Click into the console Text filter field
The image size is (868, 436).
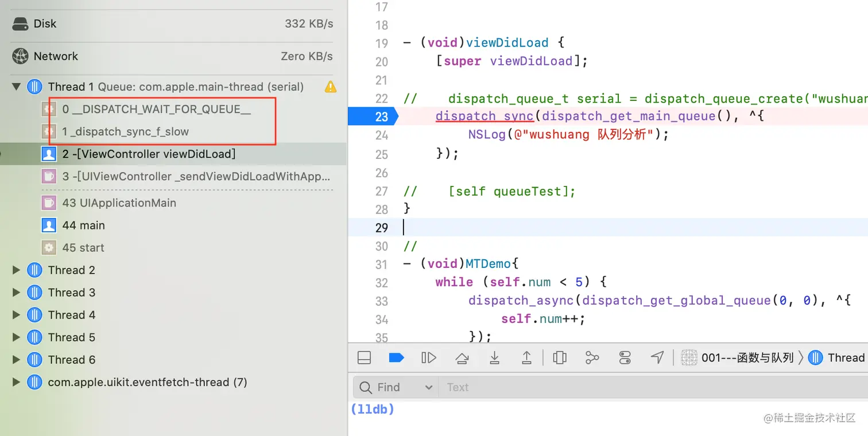pos(653,388)
